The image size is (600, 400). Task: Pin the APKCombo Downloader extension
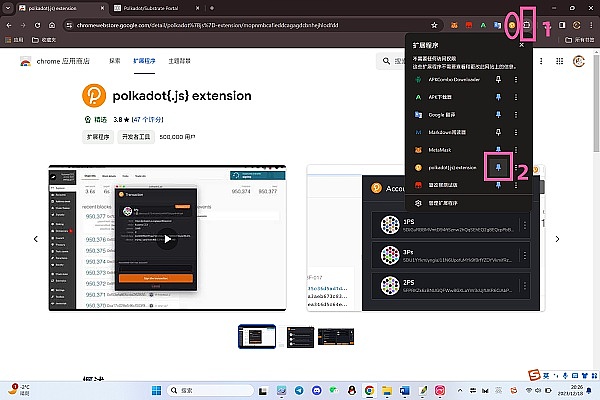(x=498, y=80)
